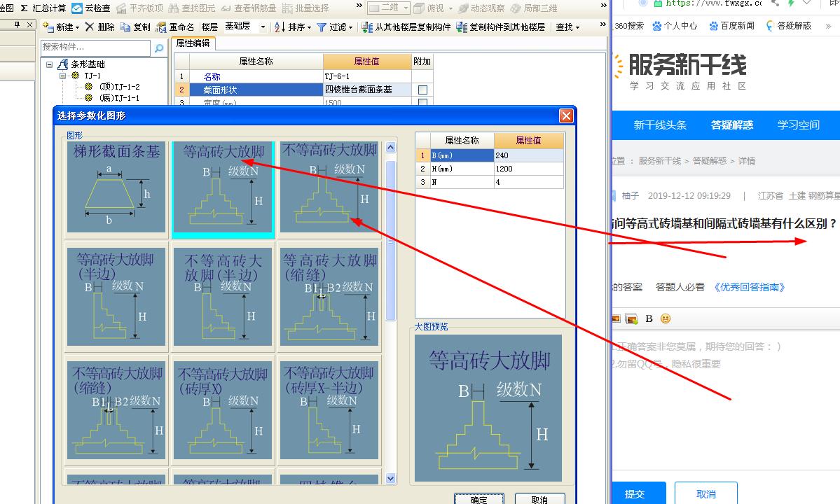The height and width of the screenshot is (504, 840).
Task: Click the bold B icon in answer editor
Action: [x=649, y=319]
